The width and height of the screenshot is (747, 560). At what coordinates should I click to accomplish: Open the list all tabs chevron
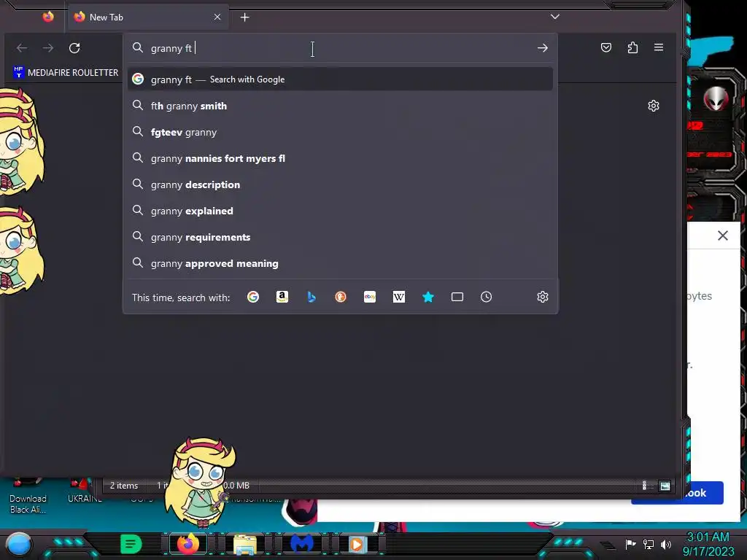(x=554, y=17)
